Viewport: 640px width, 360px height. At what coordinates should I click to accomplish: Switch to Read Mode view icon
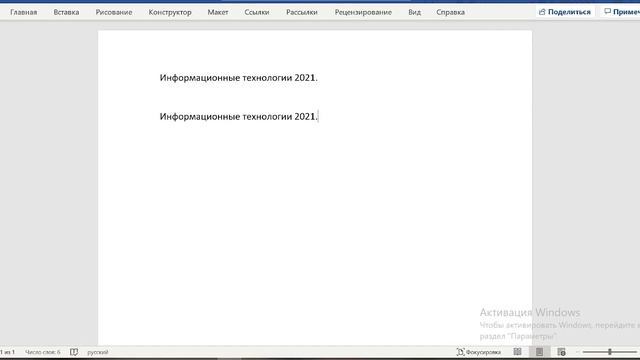click(517, 352)
